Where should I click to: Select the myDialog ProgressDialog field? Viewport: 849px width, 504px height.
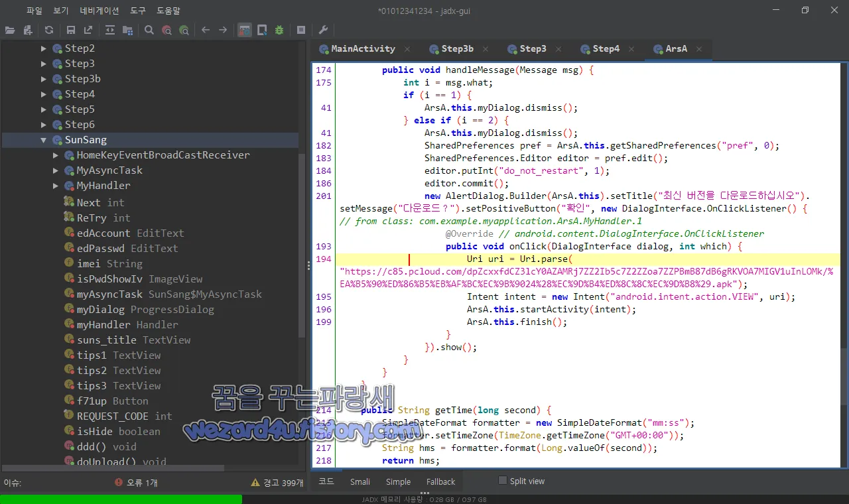pyautogui.click(x=139, y=310)
